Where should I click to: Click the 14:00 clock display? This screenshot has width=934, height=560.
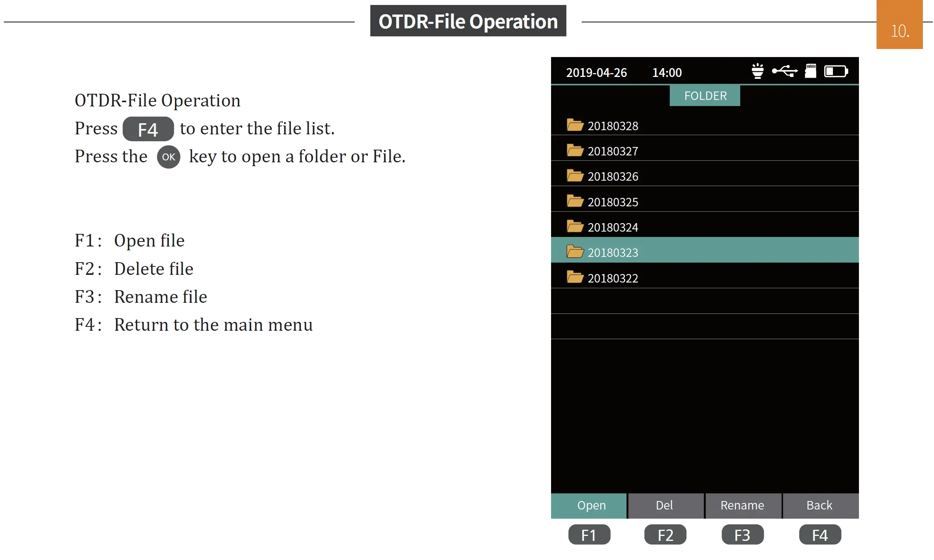point(667,73)
